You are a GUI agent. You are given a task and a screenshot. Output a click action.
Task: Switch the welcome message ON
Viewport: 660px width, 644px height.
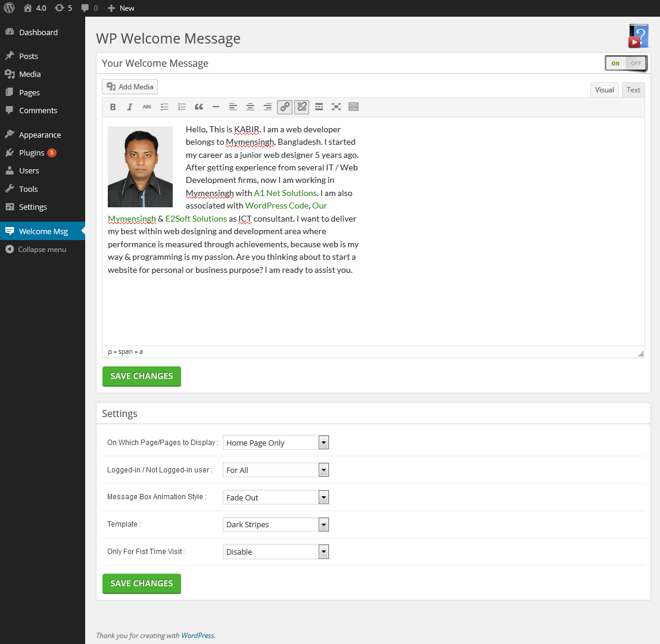click(615, 64)
